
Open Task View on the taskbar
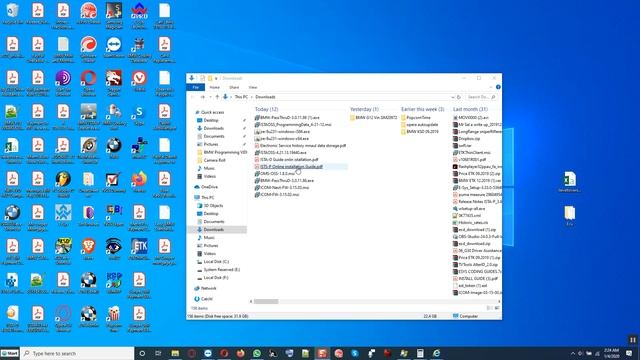pos(158,353)
